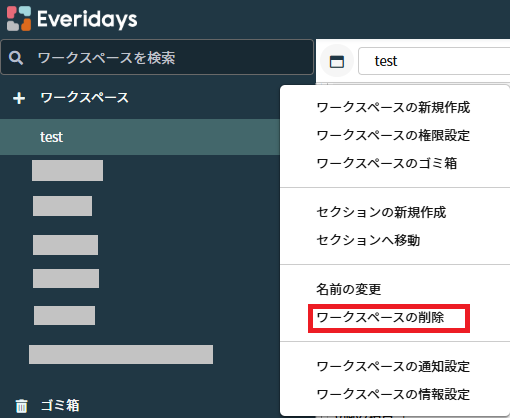The height and width of the screenshot is (418, 510).
Task: Choose ワークスペースの情報設定 from menu
Action: click(x=393, y=394)
